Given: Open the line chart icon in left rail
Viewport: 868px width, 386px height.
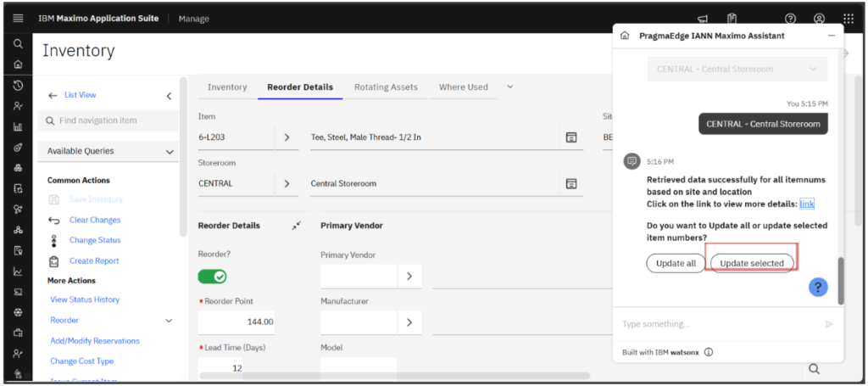Looking at the screenshot, I should [18, 271].
